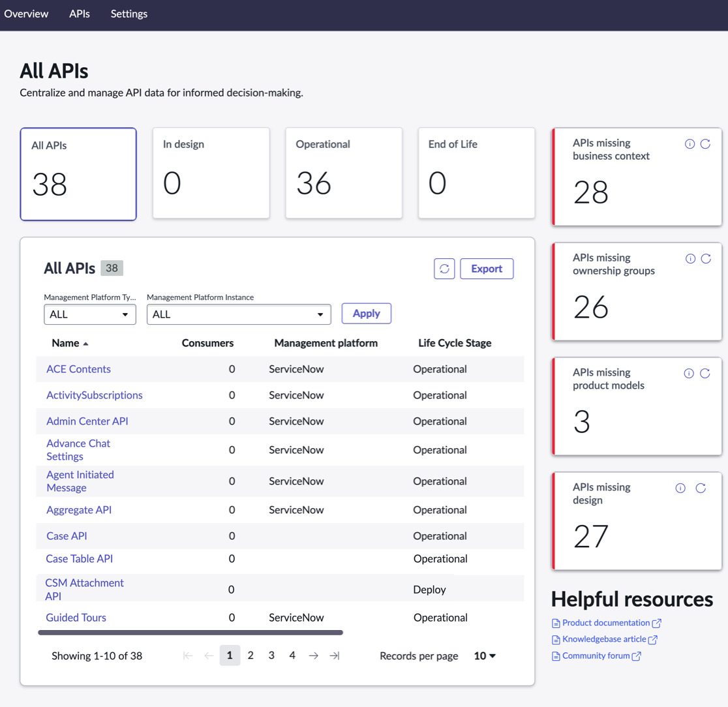Viewport: 728px width, 707px height.
Task: Select the End of Life tile
Action: tap(476, 173)
